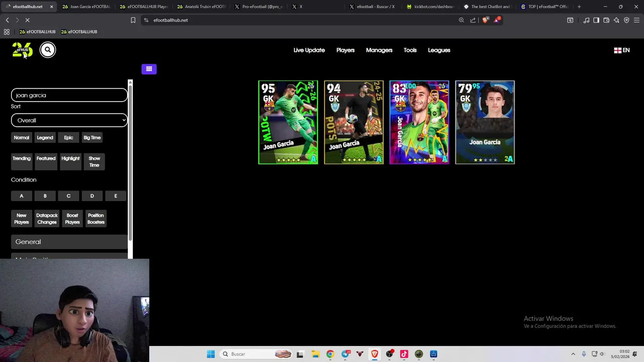Open first eFOOTBALLHUB bookmark in bookmarks bar
This screenshot has width=644, height=362.
click(37, 32)
